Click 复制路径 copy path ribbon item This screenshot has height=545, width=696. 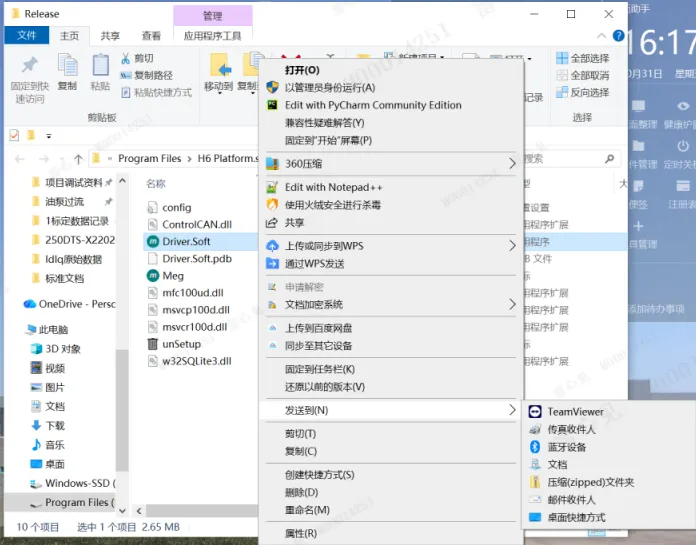(x=146, y=75)
